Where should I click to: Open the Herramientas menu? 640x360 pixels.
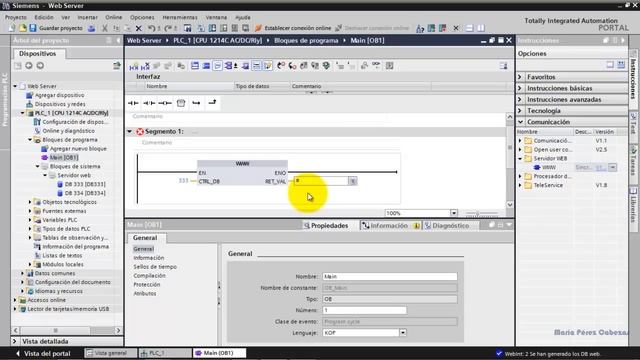tap(180, 18)
